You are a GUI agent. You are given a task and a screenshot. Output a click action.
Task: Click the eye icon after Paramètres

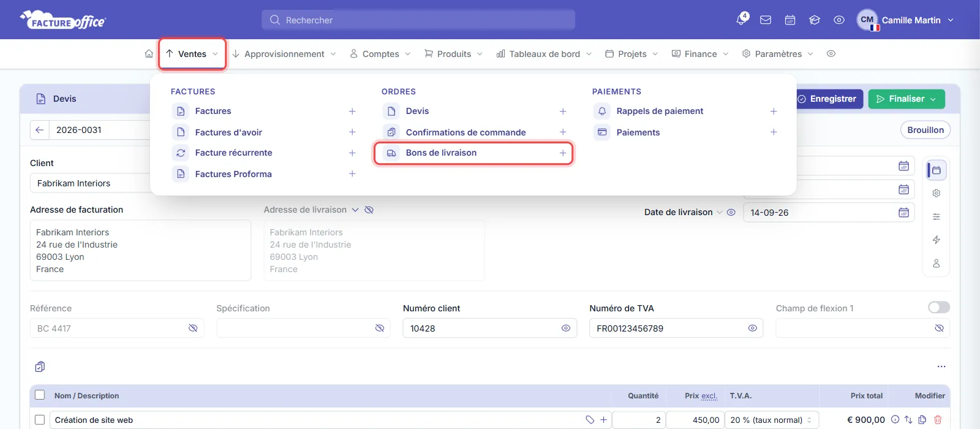(831, 54)
